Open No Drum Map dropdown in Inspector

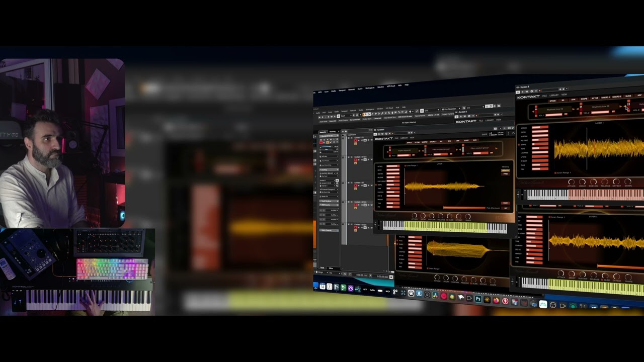(x=329, y=192)
